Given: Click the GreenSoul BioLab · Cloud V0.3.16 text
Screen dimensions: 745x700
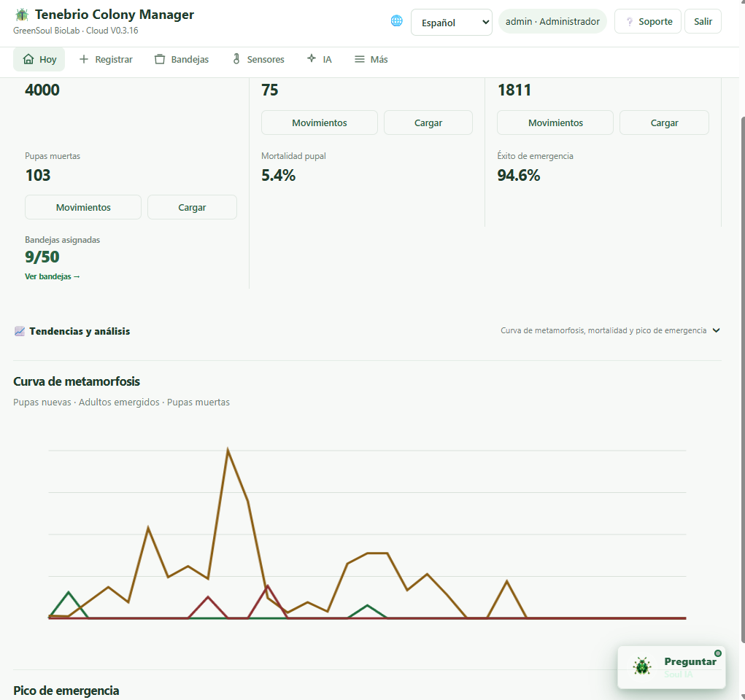Looking at the screenshot, I should point(76,31).
